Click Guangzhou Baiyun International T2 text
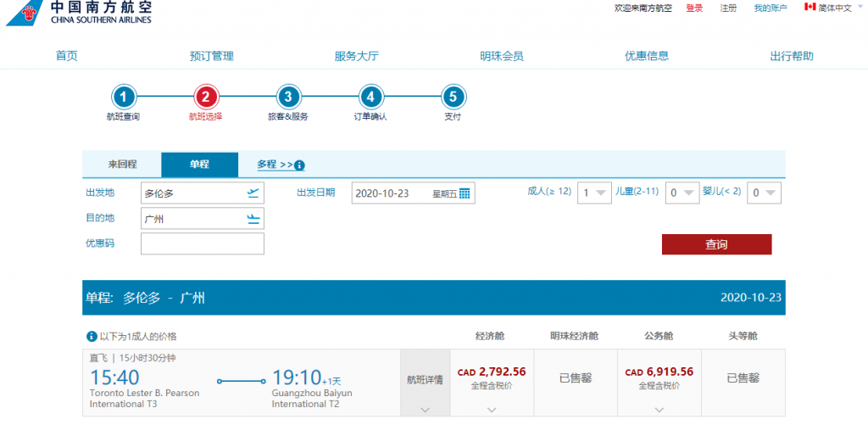This screenshot has height=425, width=868. pyautogui.click(x=312, y=399)
